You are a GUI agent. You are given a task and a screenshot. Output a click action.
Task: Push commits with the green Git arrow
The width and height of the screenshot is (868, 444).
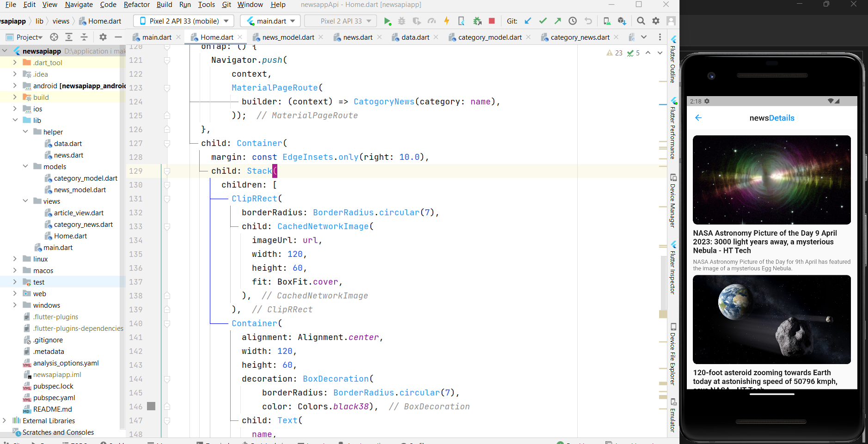pos(557,21)
